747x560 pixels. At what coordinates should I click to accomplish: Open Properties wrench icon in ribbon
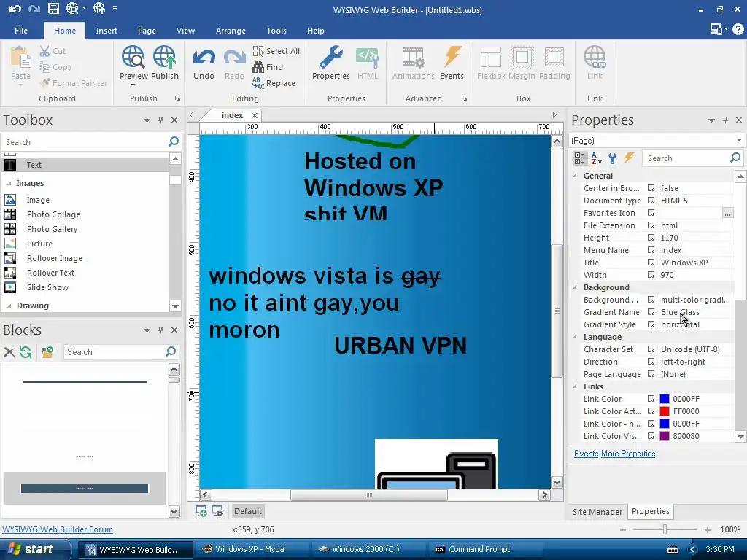(x=331, y=58)
